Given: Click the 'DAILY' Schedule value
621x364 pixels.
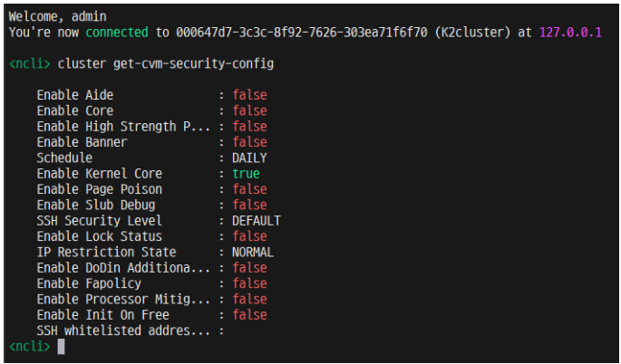Looking at the screenshot, I should (249, 158).
